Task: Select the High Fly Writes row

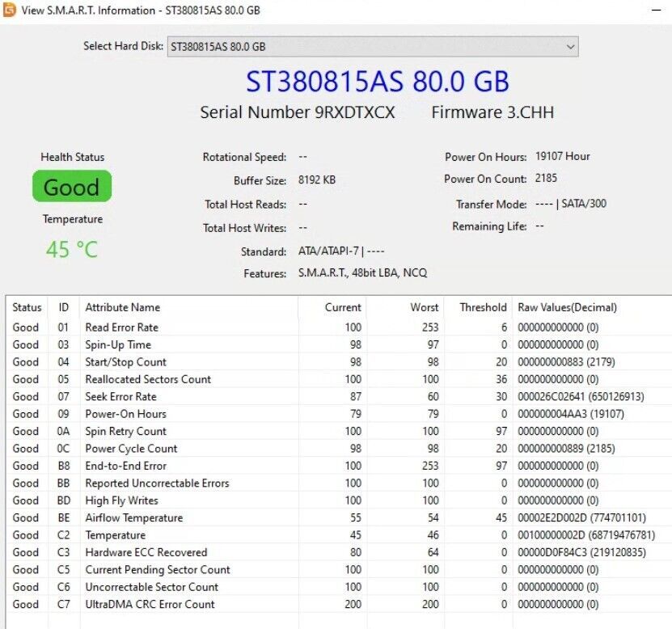Action: 339,500
